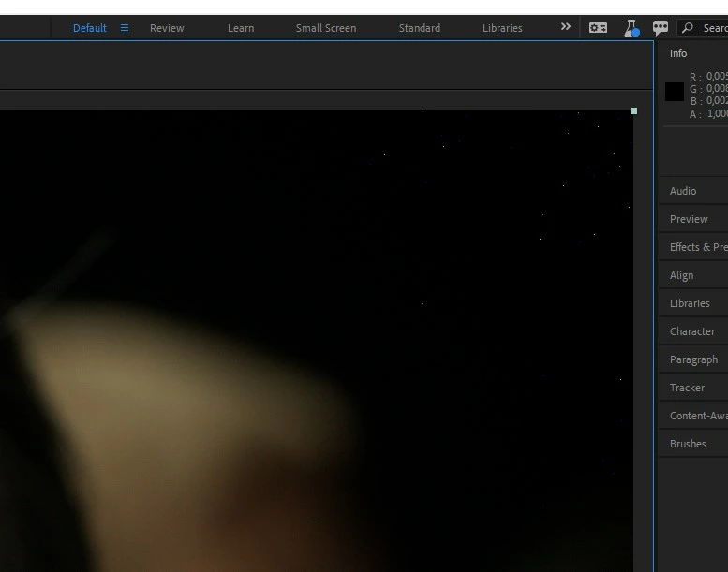Click the A alpha value in Info
Image resolution: width=728 pixels, height=572 pixels.
(x=718, y=113)
